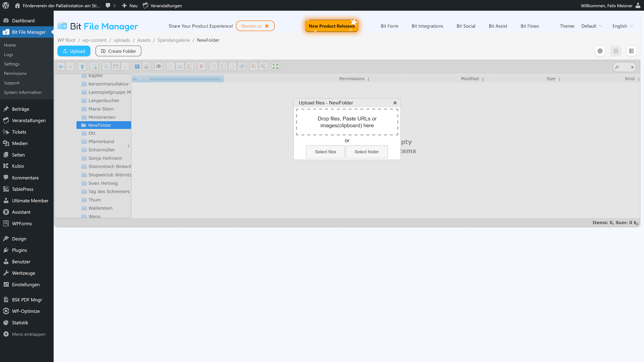Click the forward arrow in the file toolbar
The height and width of the screenshot is (362, 644).
tap(70, 66)
